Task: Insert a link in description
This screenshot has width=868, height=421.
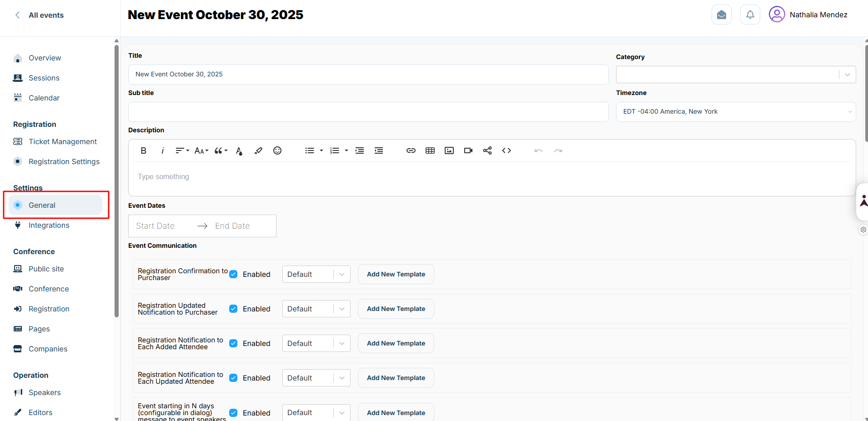Action: click(411, 150)
